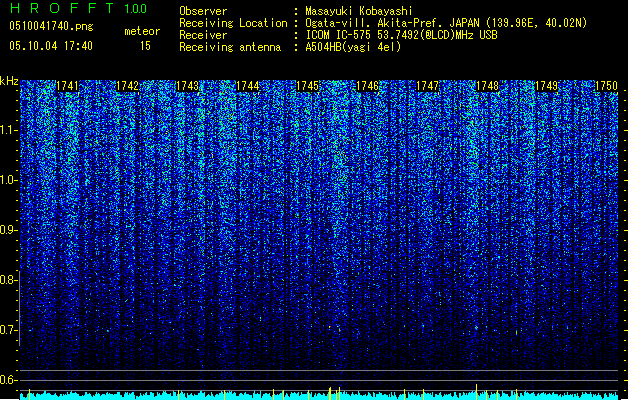
Task: Click the 1741 time marker
Action: (67, 86)
